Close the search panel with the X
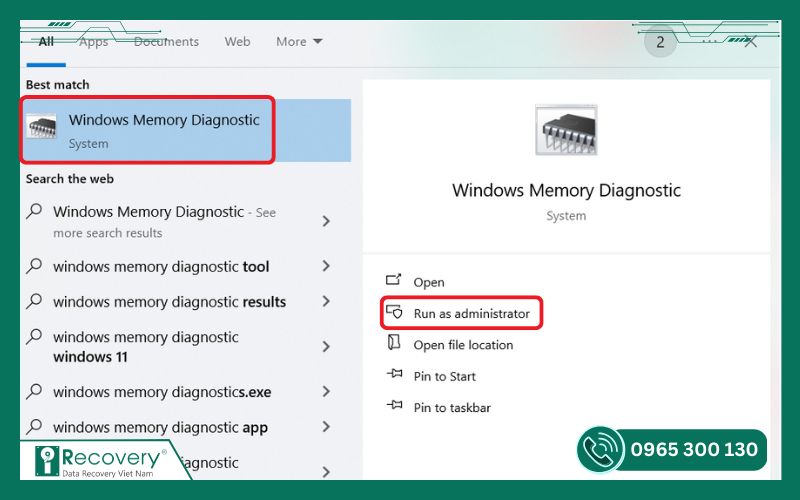 pyautogui.click(x=750, y=42)
